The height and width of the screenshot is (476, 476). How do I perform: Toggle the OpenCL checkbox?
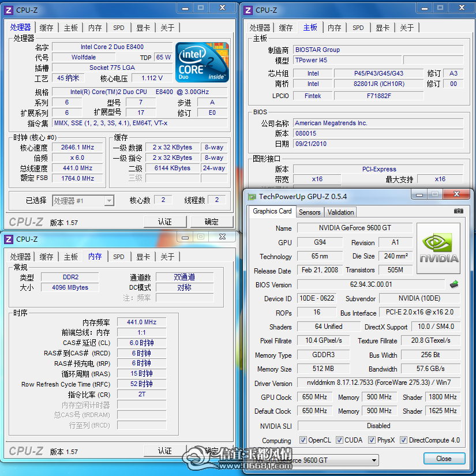point(303,440)
